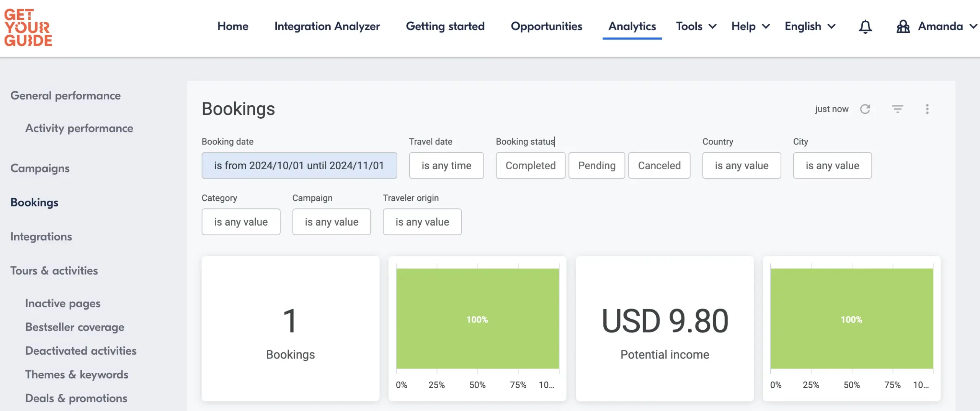This screenshot has height=411, width=980.
Task: Open the Campaign filter
Action: pyautogui.click(x=332, y=222)
